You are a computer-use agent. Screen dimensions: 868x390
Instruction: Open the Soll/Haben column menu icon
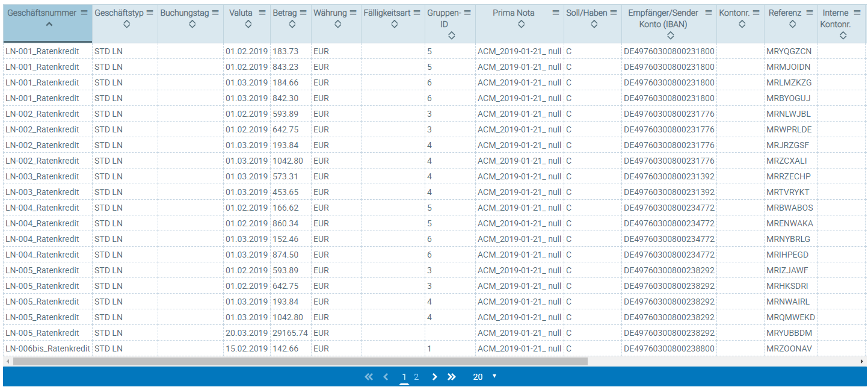pos(614,13)
